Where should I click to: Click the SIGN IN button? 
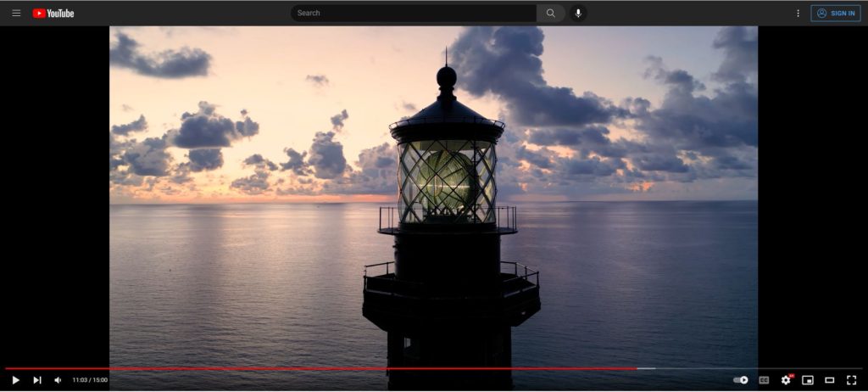point(836,14)
